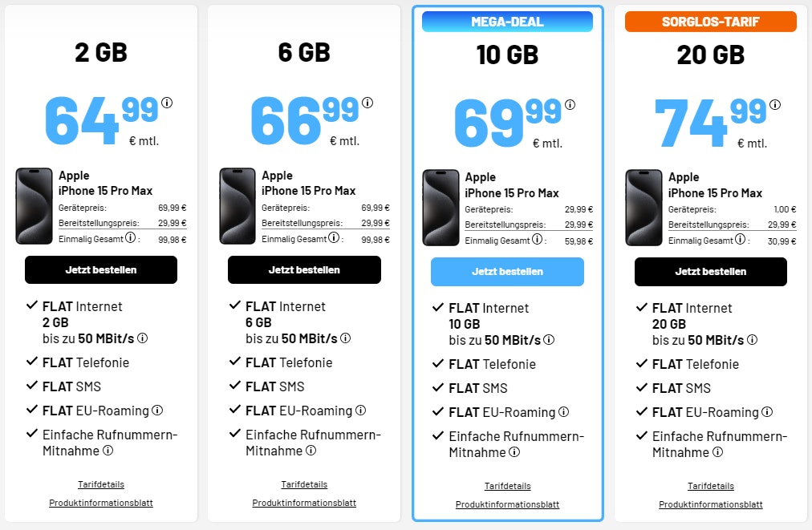Click the iPhone 15 Pro Max image in 2 GB card
Image resolution: width=812 pixels, height=530 pixels.
coord(34,206)
